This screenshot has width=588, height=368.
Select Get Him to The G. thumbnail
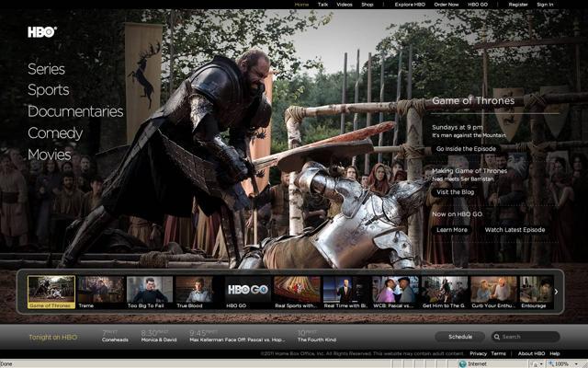pos(445,293)
